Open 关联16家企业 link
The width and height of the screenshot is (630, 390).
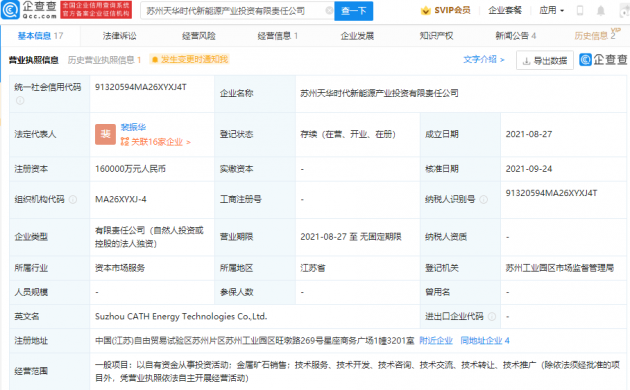click(x=155, y=142)
